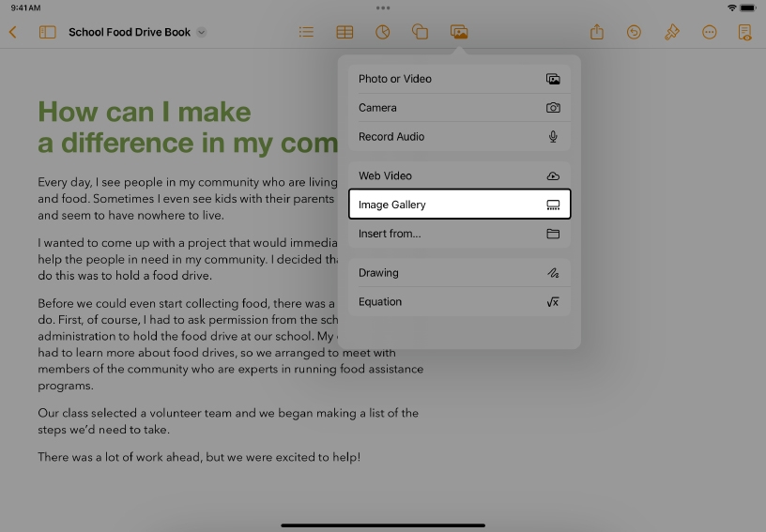
Task: Insert a table from toolbar
Action: point(345,32)
